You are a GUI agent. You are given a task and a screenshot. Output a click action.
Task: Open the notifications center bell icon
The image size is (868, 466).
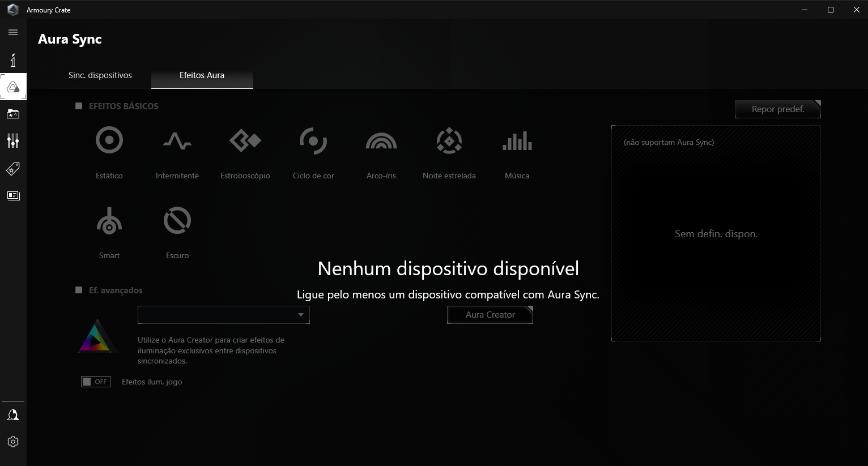point(13,415)
